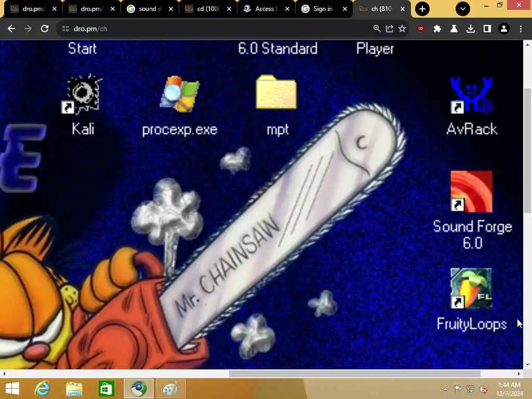The image size is (532, 399).
Task: Bookmark this page with the star
Action: click(402, 29)
